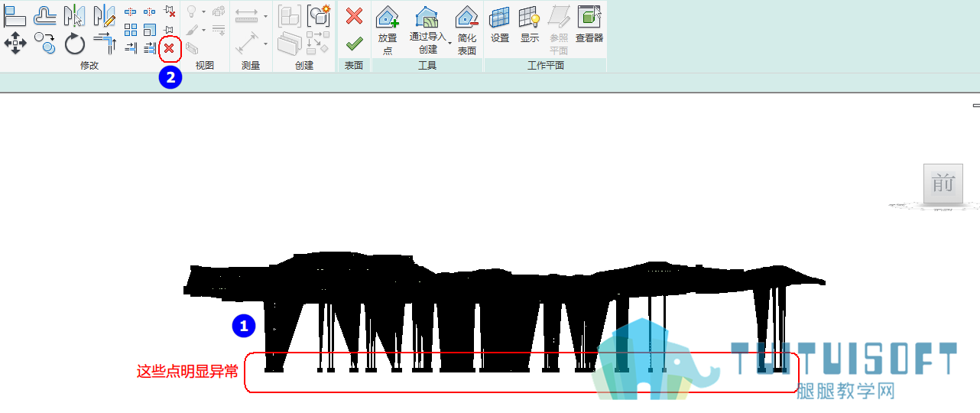Click the 测量 panel title

coord(251,66)
